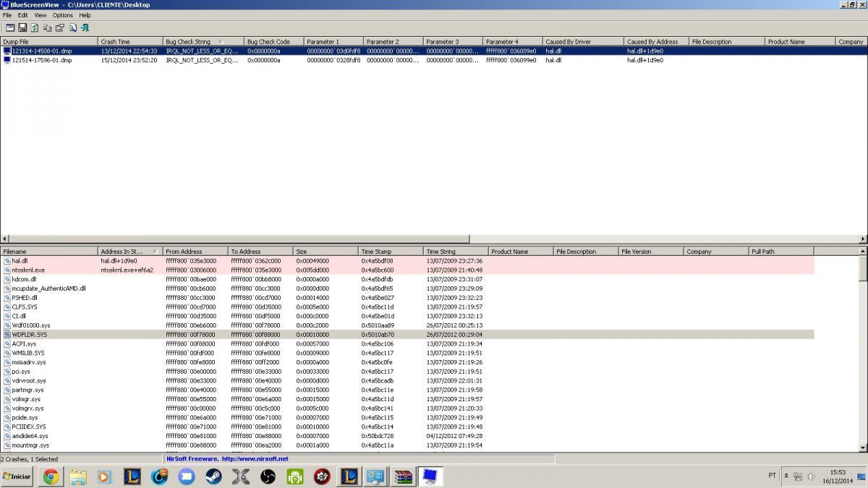Select the Wdf01000.sys driver row

[x=407, y=325]
